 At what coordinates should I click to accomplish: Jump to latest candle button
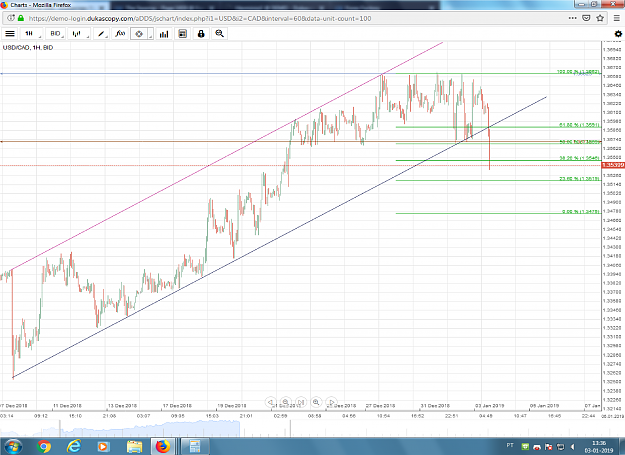click(301, 402)
